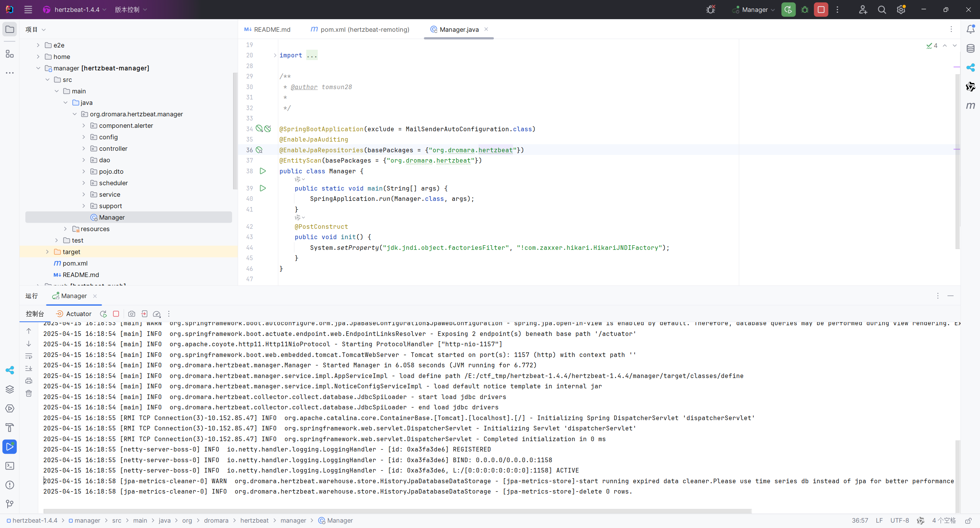This screenshot has width=980, height=528.
Task: Open the hertzbeat-1.4.4 project dropdown
Action: click(x=75, y=10)
